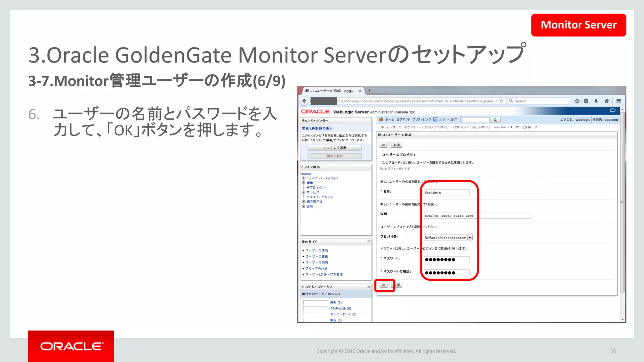Image resolution: width=644 pixels, height=362 pixels.
Task: Click the page vertical scrollbar
Action: (623, 203)
